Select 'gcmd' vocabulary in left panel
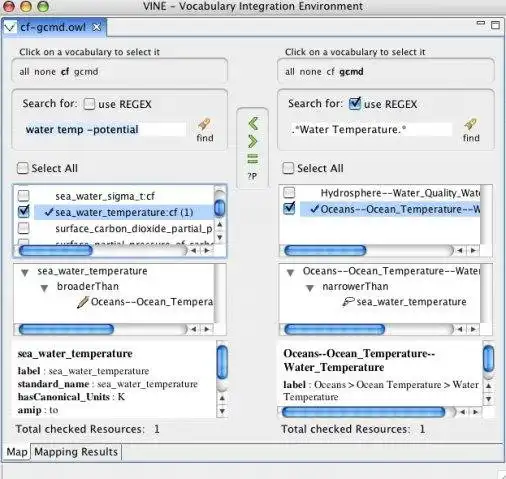506x479 pixels. (x=86, y=72)
